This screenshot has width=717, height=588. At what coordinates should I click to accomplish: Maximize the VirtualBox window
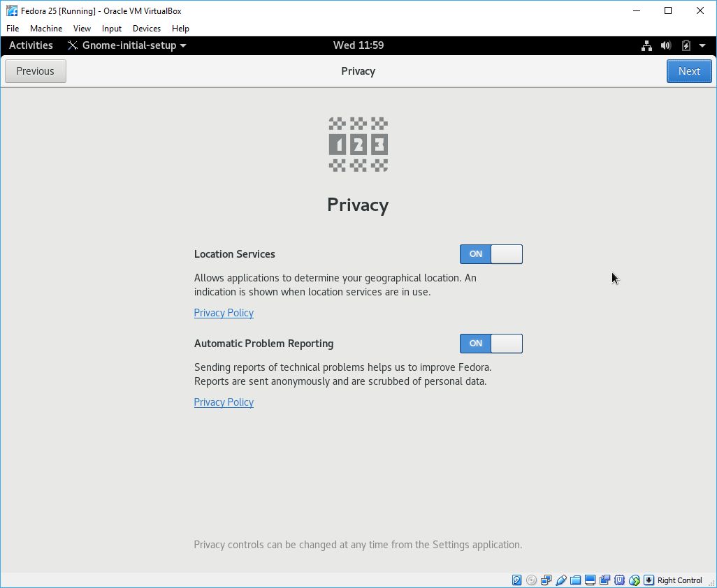tap(668, 10)
